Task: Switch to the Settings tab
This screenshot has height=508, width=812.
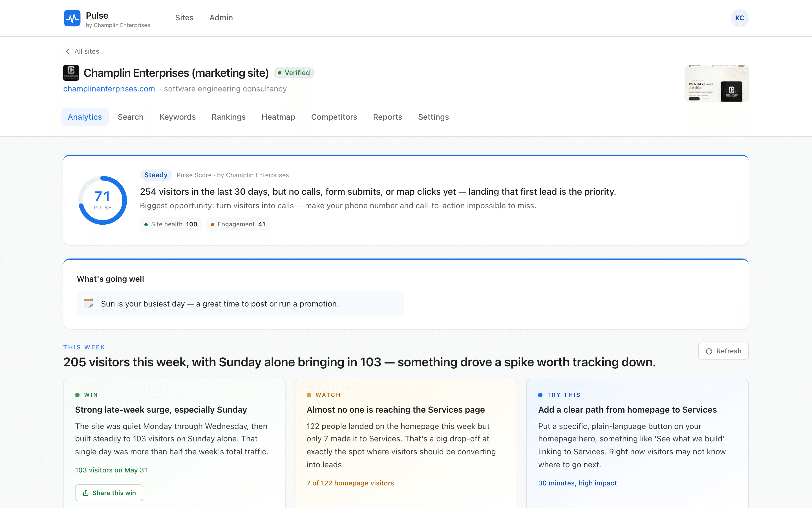Action: pos(433,117)
